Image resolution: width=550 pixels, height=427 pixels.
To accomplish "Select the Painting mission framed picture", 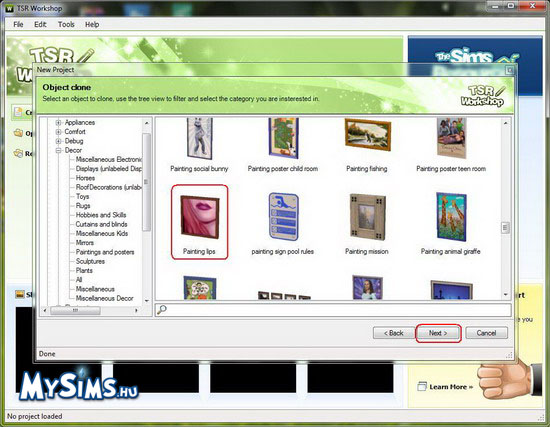I will pyautogui.click(x=367, y=216).
